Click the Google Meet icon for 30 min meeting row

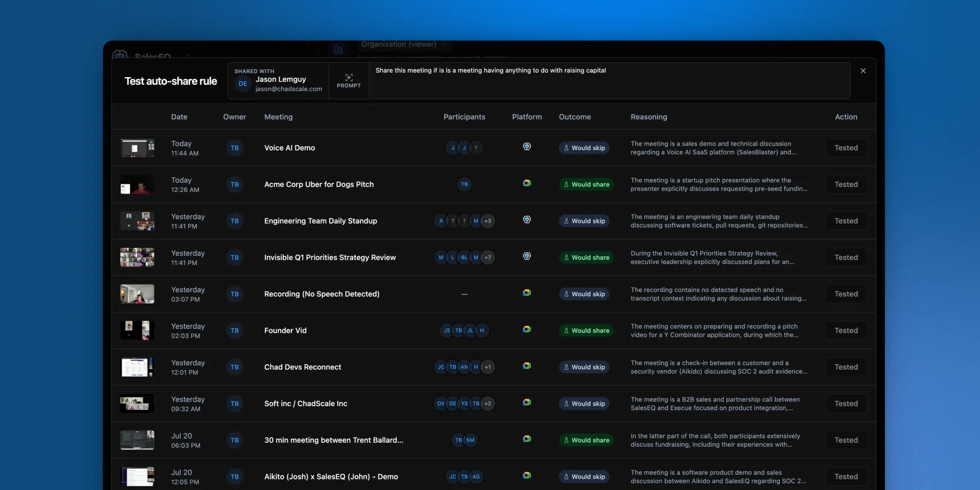[527, 439]
